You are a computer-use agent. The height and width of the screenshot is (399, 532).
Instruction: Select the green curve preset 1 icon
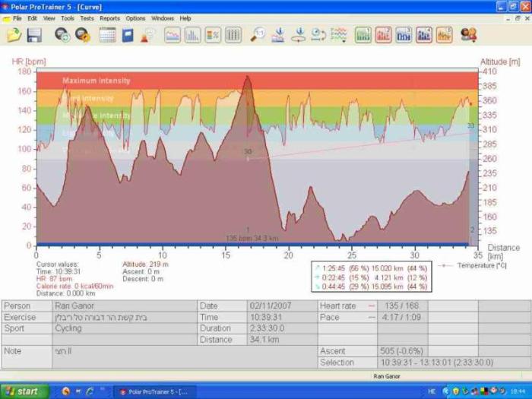363,34
